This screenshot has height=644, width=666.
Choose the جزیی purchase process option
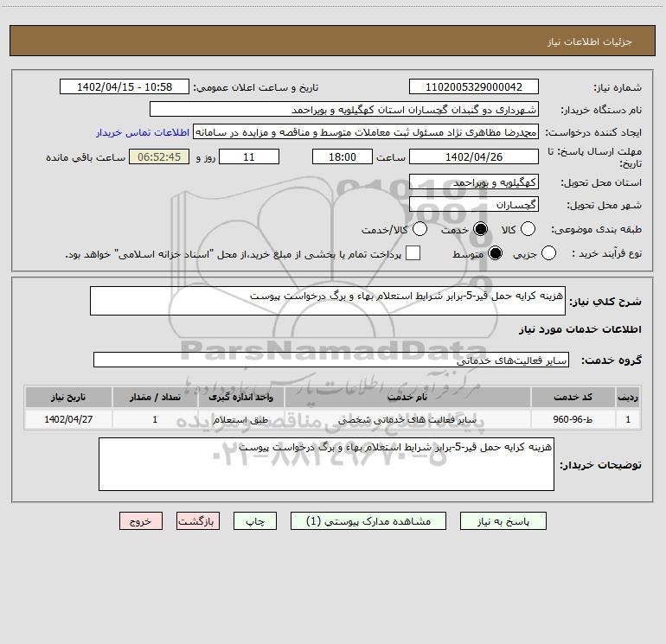pyautogui.click(x=548, y=253)
